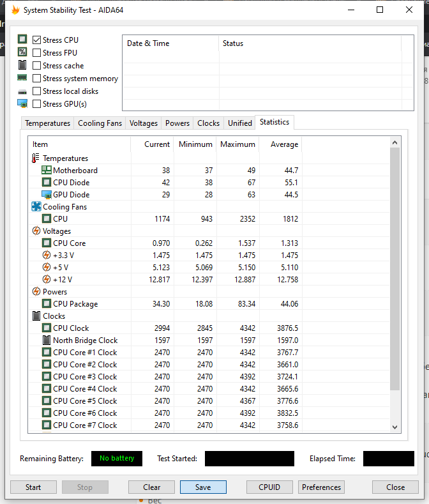Image resolution: width=429 pixels, height=504 pixels.
Task: Save the statistics report
Action: point(203,487)
